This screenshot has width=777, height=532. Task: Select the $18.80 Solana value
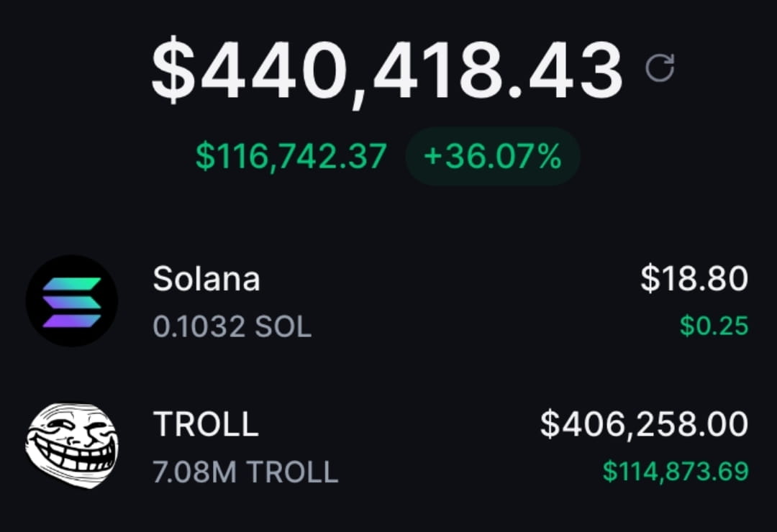pos(694,278)
